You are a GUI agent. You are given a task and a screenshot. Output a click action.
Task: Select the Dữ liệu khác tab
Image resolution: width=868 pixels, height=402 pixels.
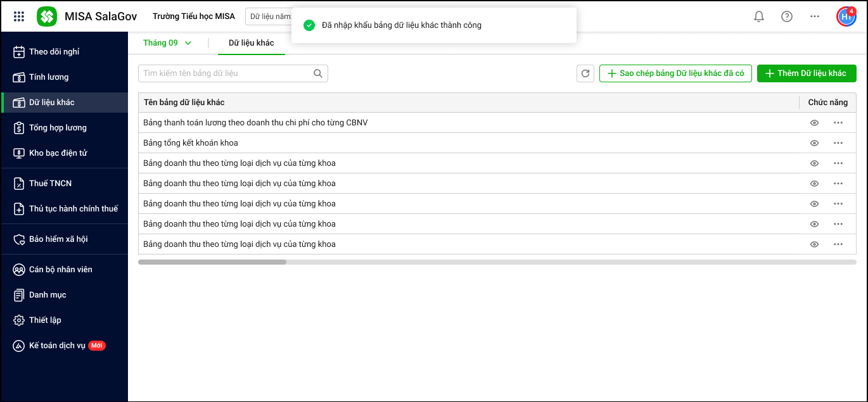(252, 43)
